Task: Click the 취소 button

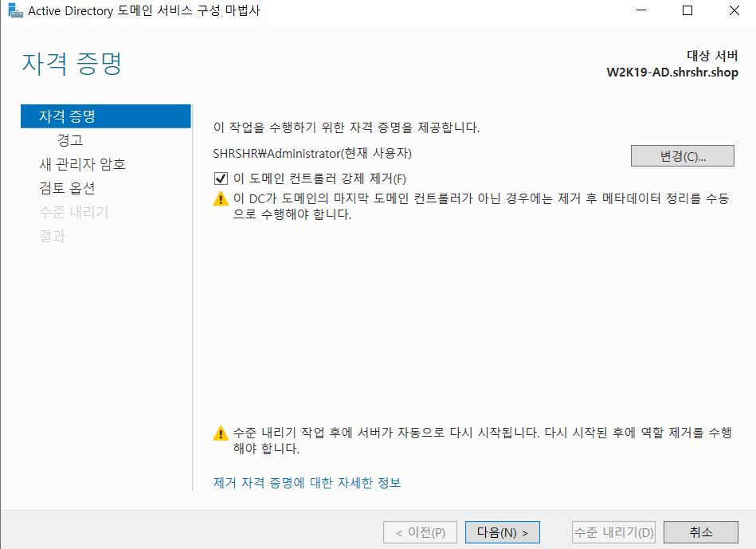Action: click(700, 532)
